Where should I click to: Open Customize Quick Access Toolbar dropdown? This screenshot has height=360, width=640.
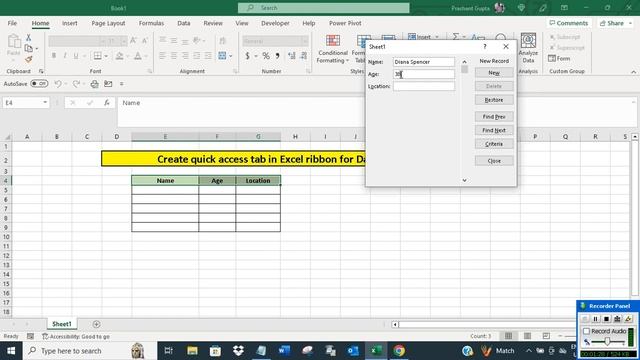click(x=122, y=84)
